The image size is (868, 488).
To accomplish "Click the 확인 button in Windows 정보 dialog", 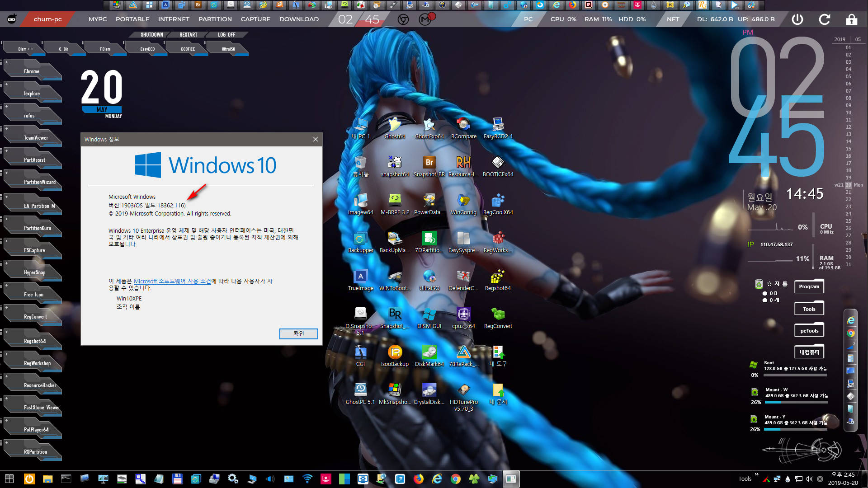I will tap(299, 333).
